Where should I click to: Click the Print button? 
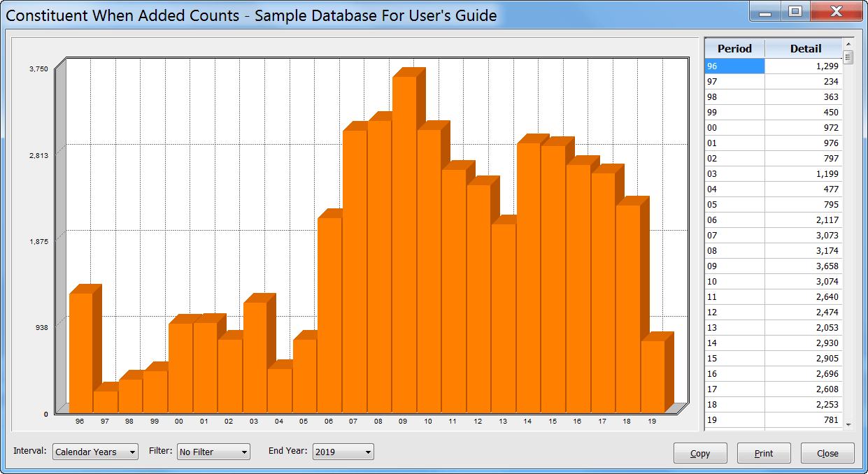click(763, 452)
